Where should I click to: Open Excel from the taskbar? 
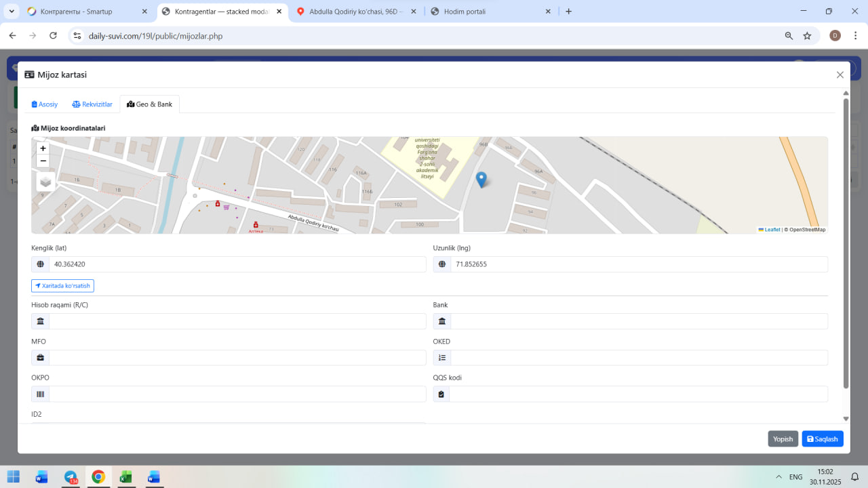[x=125, y=477]
